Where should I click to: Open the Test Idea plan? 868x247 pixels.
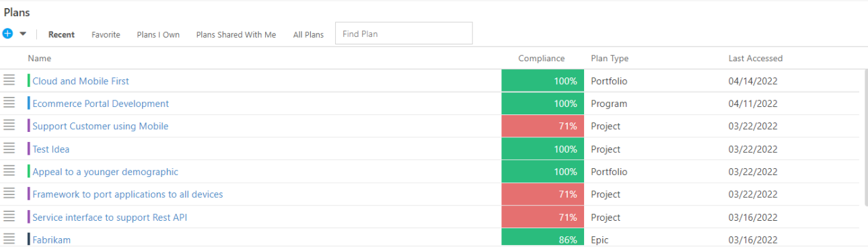click(51, 149)
